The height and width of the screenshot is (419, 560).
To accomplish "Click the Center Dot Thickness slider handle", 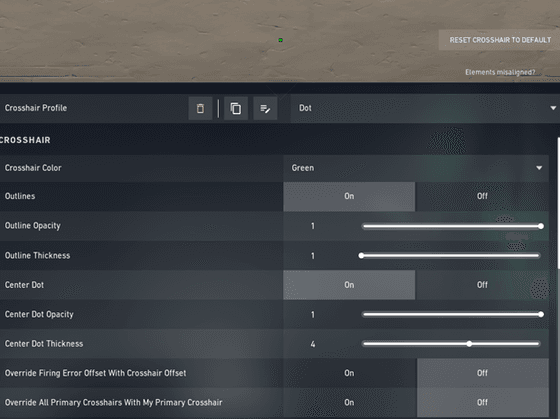I will click(469, 344).
